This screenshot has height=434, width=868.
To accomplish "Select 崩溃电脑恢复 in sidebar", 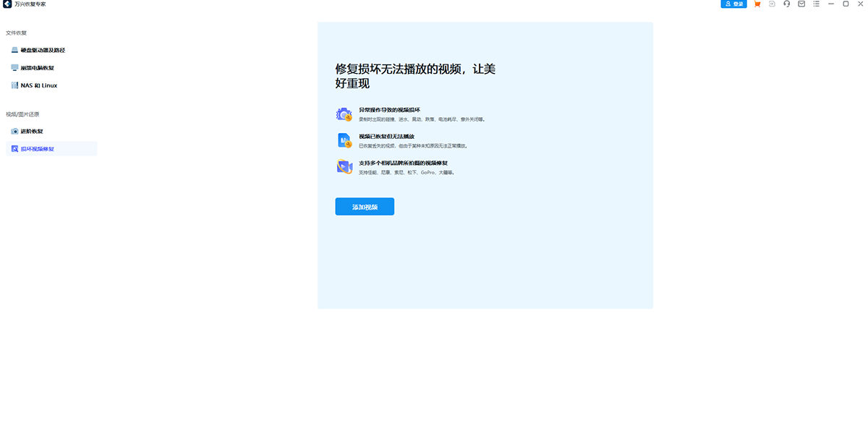I will point(37,68).
